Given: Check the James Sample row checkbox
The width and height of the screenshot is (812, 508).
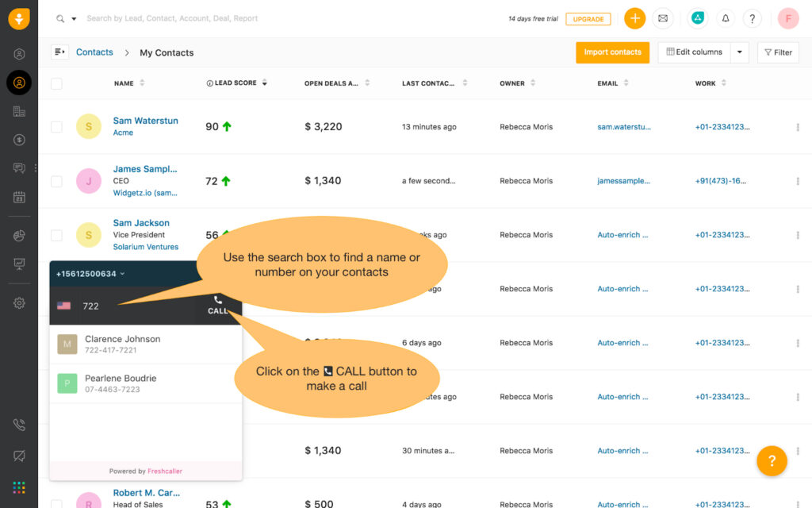Looking at the screenshot, I should click(56, 181).
